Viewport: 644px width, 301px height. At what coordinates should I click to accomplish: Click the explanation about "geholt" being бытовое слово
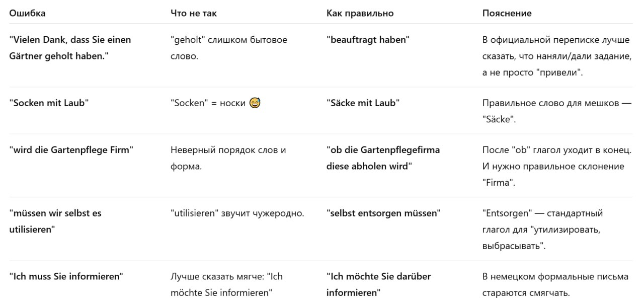(229, 47)
